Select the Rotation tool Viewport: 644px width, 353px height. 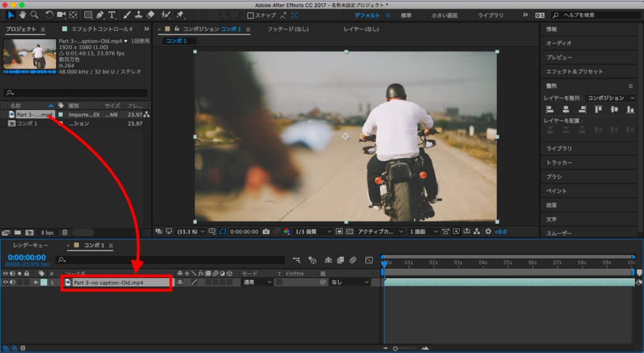pyautogui.click(x=50, y=14)
